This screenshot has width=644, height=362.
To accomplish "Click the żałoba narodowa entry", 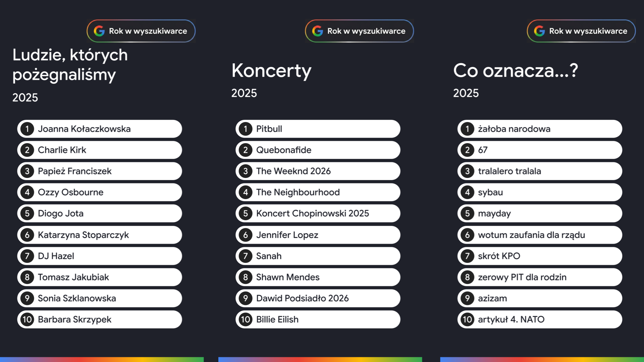I will [x=539, y=129].
